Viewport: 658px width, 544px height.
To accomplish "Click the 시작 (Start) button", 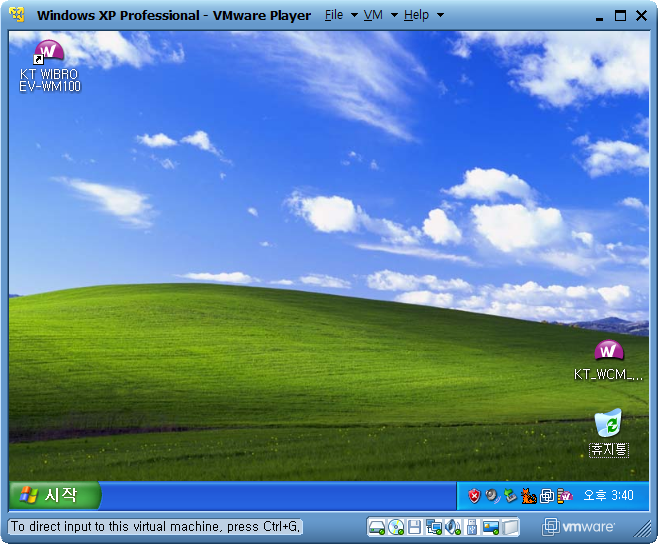I will coord(55,496).
